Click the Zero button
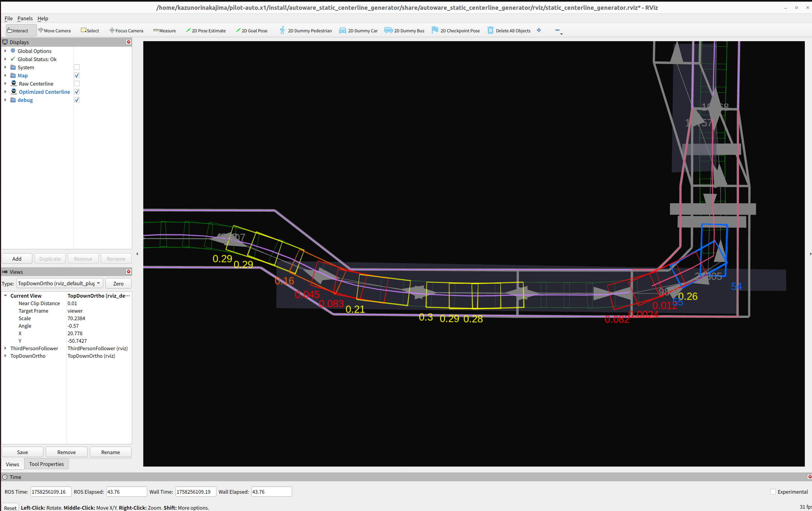The height and width of the screenshot is (511, 812). (x=118, y=284)
